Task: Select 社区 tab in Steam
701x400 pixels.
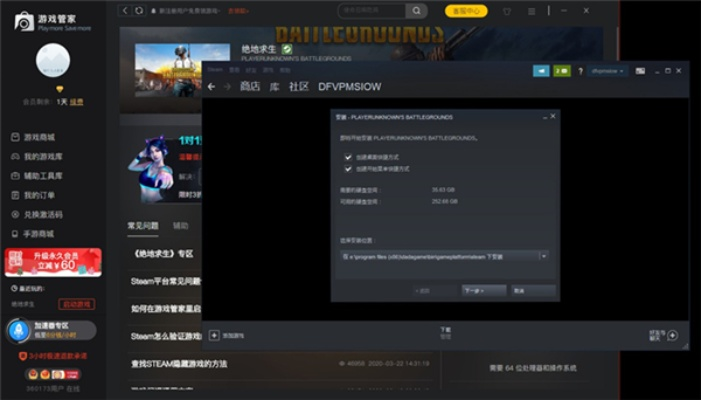Action: click(299, 87)
